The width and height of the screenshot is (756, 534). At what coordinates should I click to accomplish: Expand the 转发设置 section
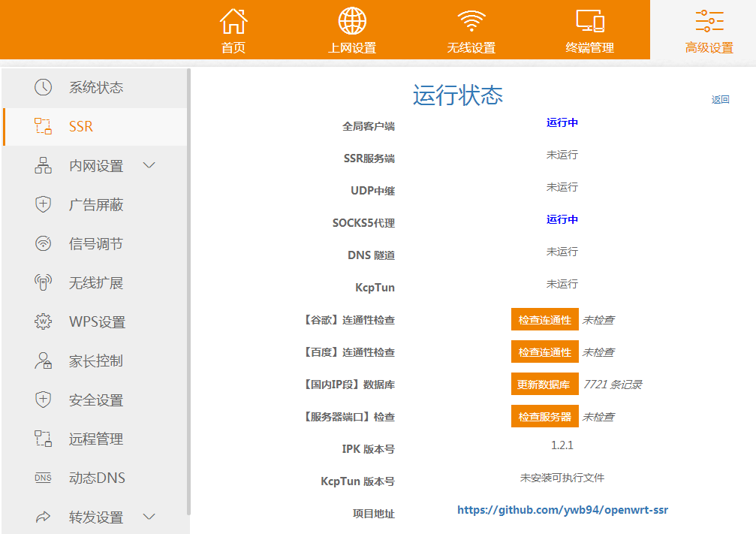149,517
